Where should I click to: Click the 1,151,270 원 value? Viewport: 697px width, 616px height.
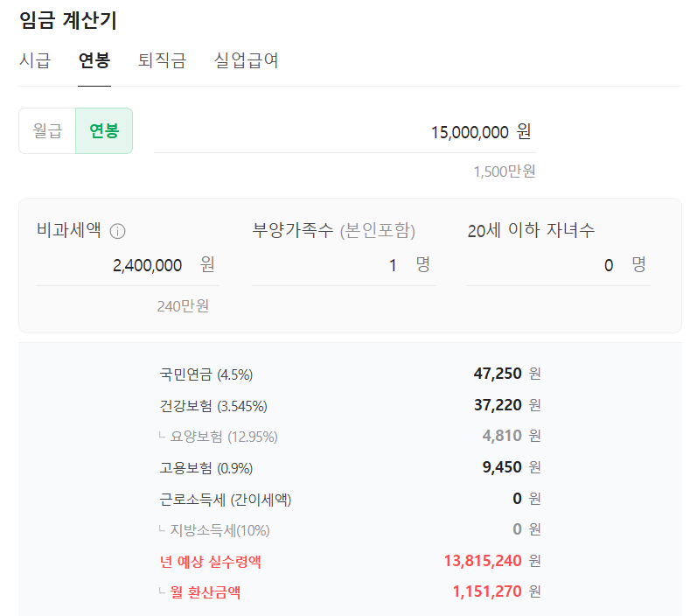[497, 591]
